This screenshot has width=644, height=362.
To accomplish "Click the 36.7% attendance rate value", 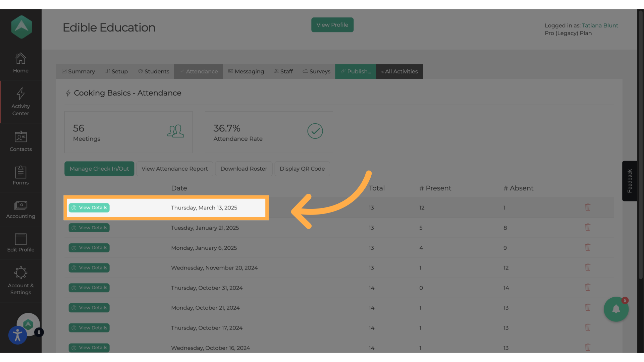I will click(227, 128).
